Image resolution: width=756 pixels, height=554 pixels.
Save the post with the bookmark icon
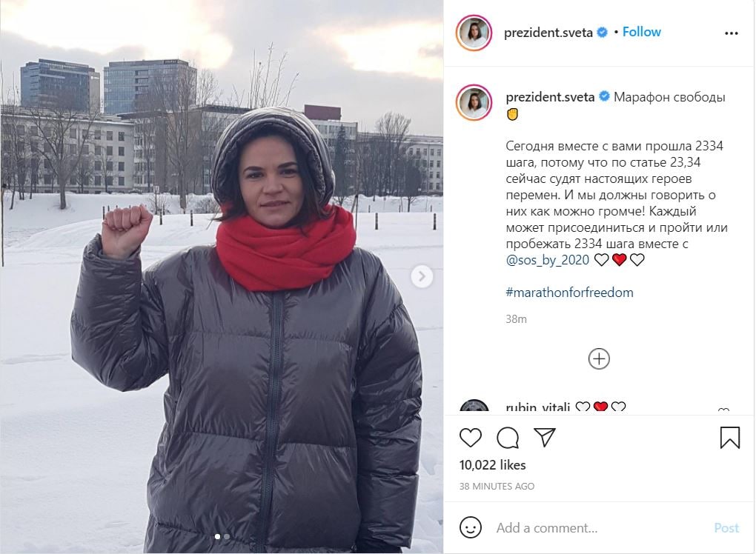tap(729, 438)
